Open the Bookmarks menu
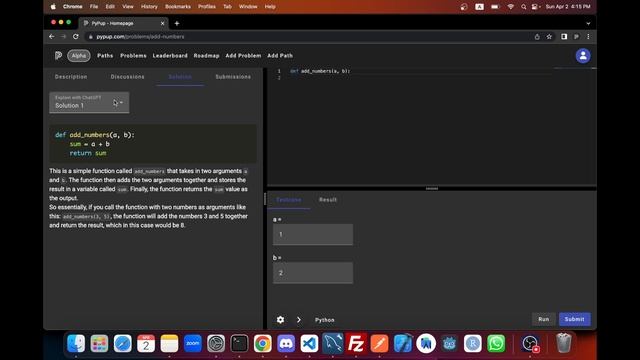Image resolution: width=640 pixels, height=360 pixels. [x=178, y=7]
